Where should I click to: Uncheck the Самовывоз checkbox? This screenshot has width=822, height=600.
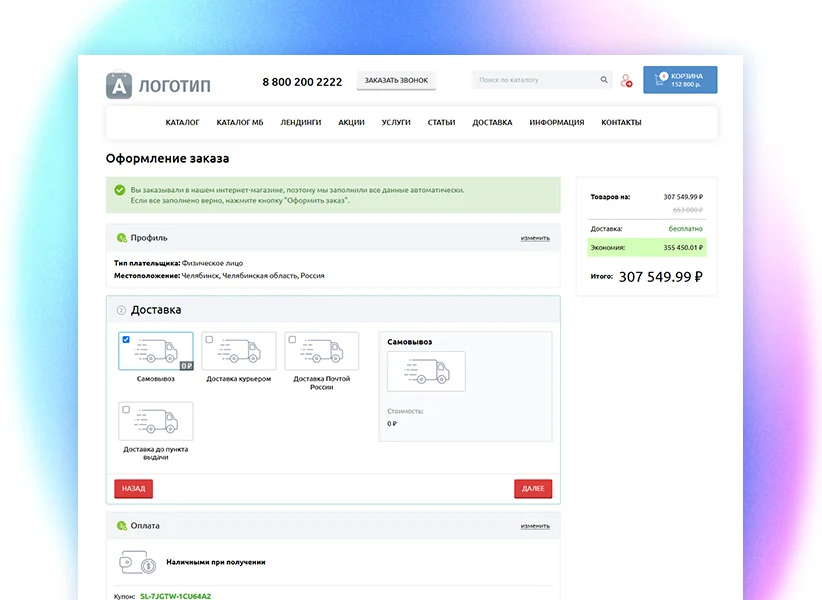(x=126, y=340)
